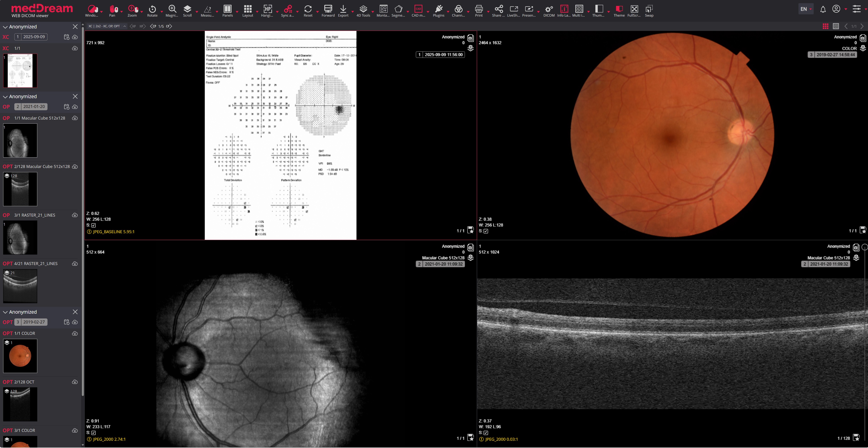Toggle the Panels view

(x=227, y=11)
